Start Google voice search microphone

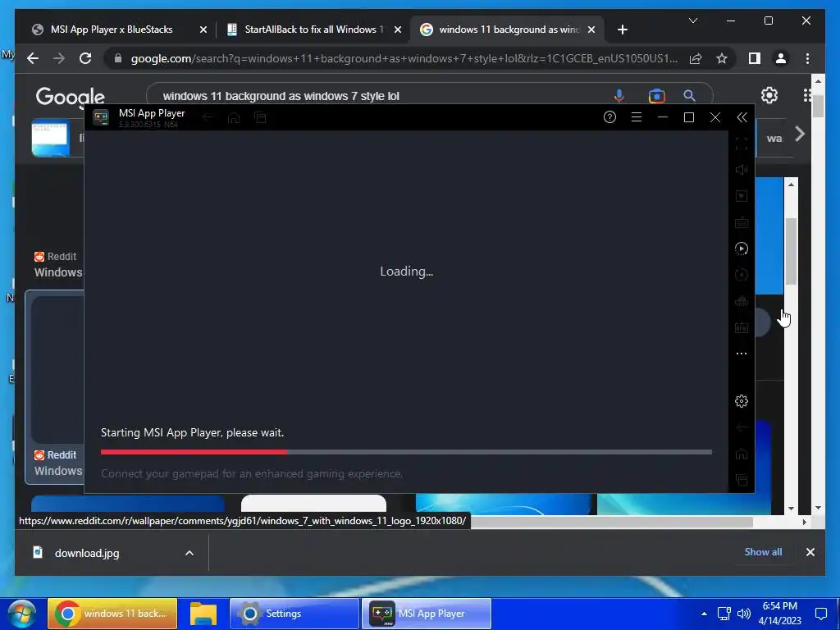pyautogui.click(x=619, y=96)
